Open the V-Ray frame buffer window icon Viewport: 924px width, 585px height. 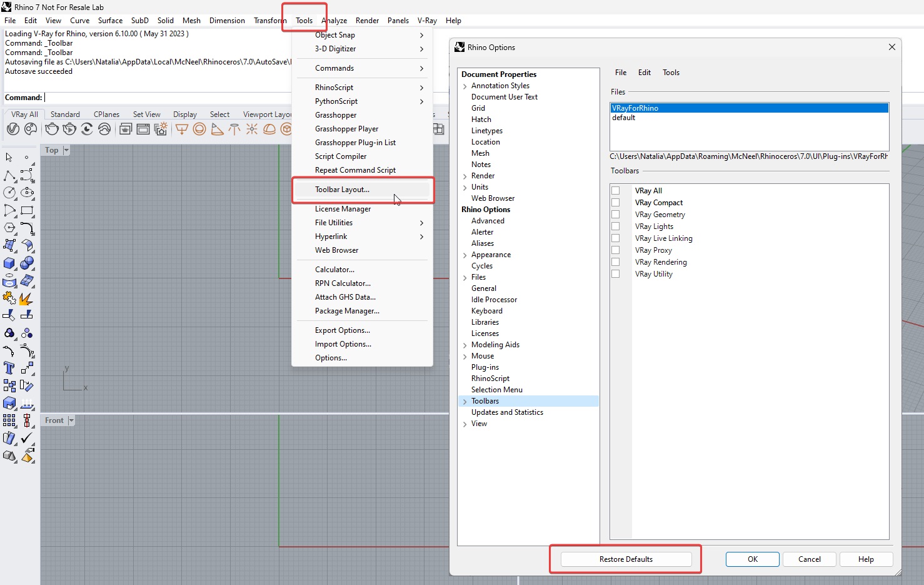(143, 129)
